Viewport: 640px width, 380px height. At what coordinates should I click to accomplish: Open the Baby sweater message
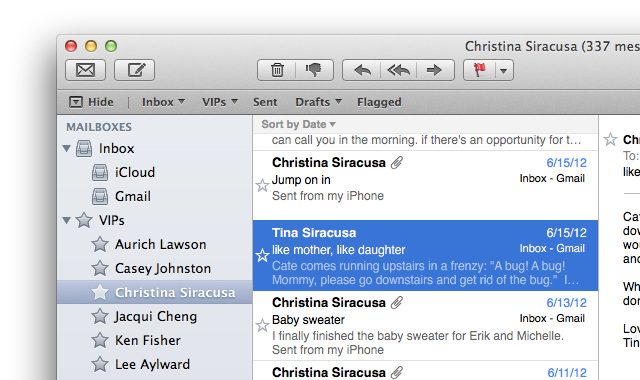tap(425, 326)
